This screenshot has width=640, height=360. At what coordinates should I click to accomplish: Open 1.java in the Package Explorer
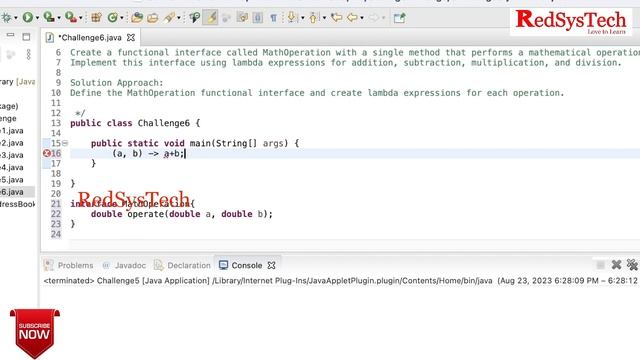(x=12, y=131)
